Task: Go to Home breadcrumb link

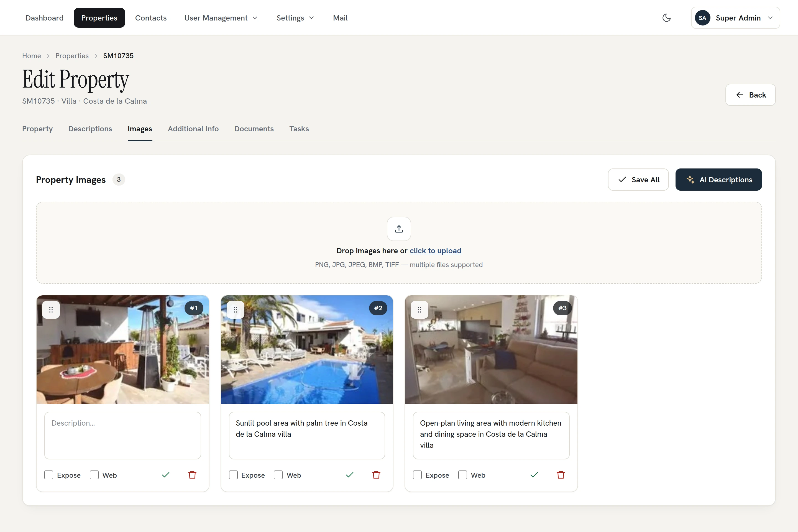Action: coord(32,56)
